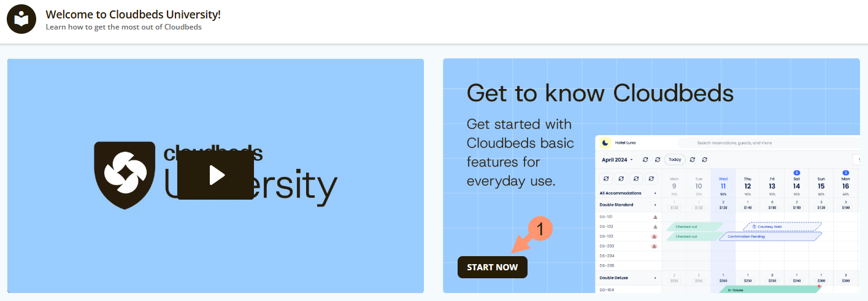
Task: Click the START NOW button
Action: (492, 267)
